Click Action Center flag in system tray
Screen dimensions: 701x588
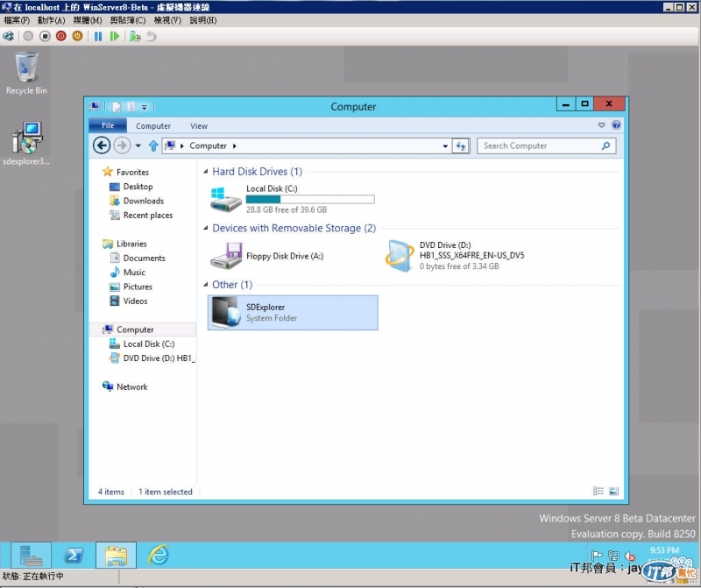597,556
